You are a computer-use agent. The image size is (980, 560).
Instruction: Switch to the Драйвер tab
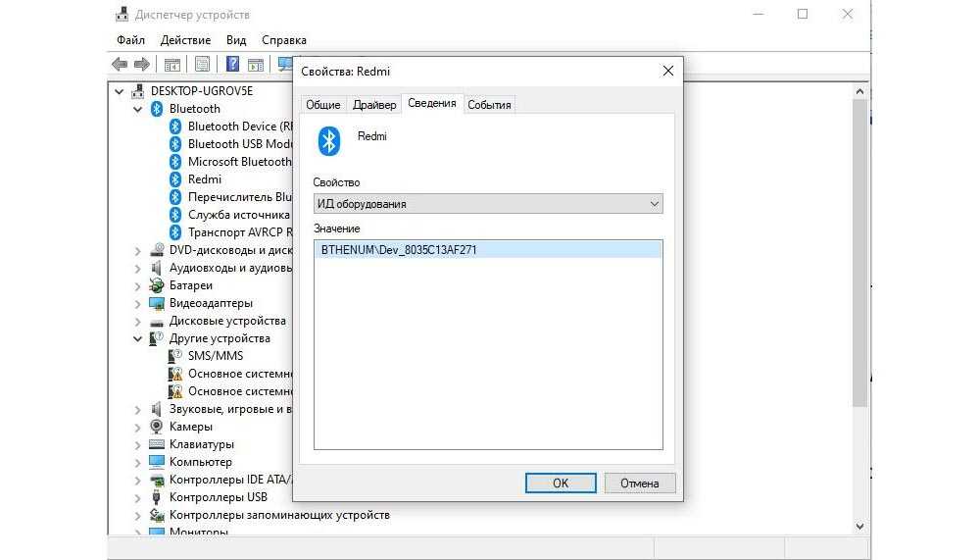[x=374, y=105]
